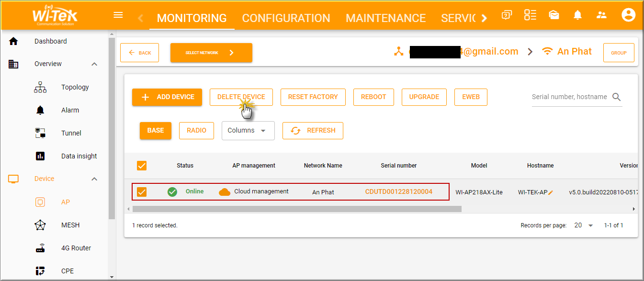Collapse the Overview sidebar section
Viewport: 644px width, 281px height.
pyautogui.click(x=94, y=64)
